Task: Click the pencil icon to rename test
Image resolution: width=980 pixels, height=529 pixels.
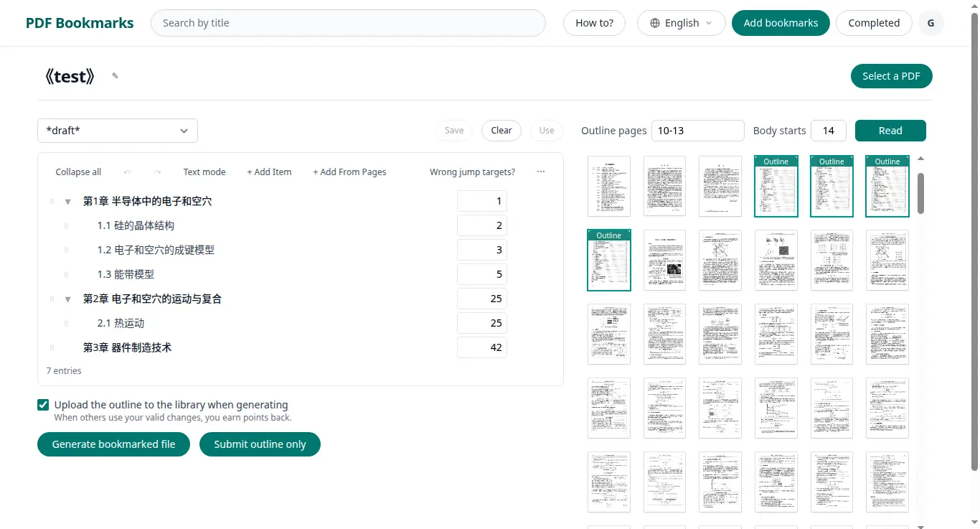Action: point(115,76)
